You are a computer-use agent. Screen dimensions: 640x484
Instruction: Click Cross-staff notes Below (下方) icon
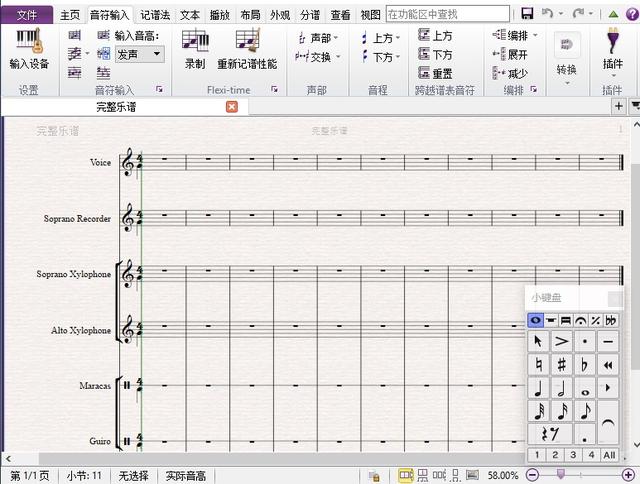pyautogui.click(x=435, y=54)
